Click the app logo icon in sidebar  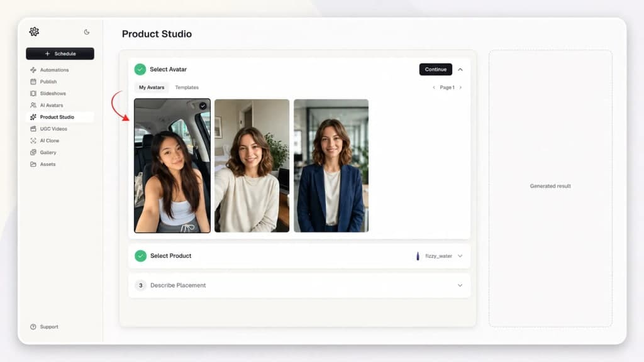34,31
